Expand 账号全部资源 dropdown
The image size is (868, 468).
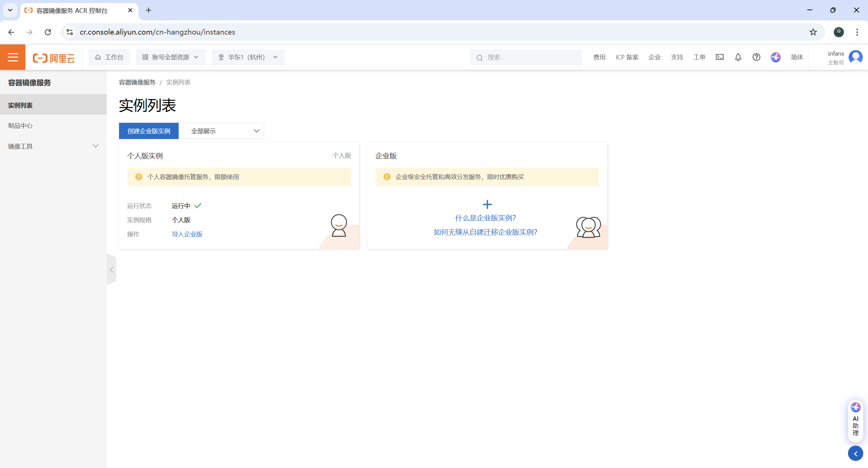(x=171, y=57)
